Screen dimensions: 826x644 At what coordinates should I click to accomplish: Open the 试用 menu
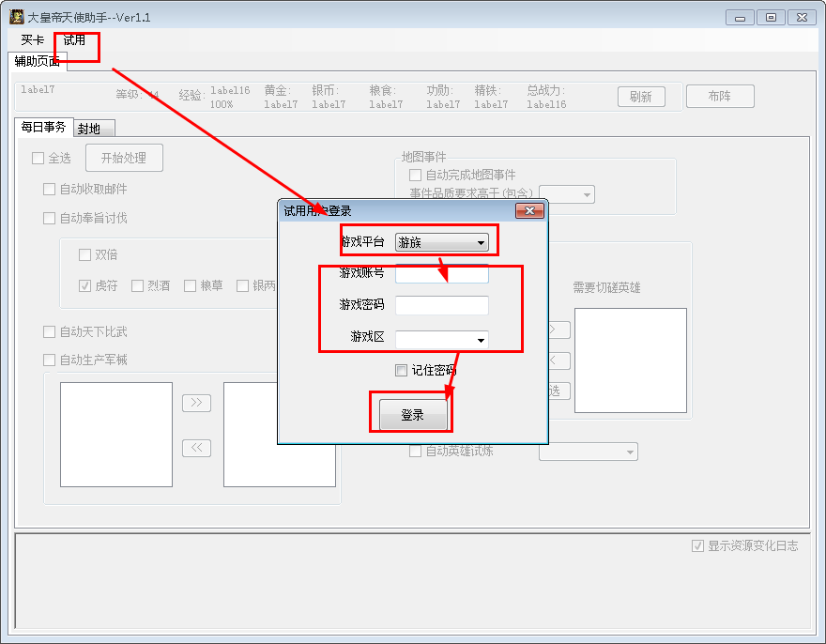(x=74, y=40)
